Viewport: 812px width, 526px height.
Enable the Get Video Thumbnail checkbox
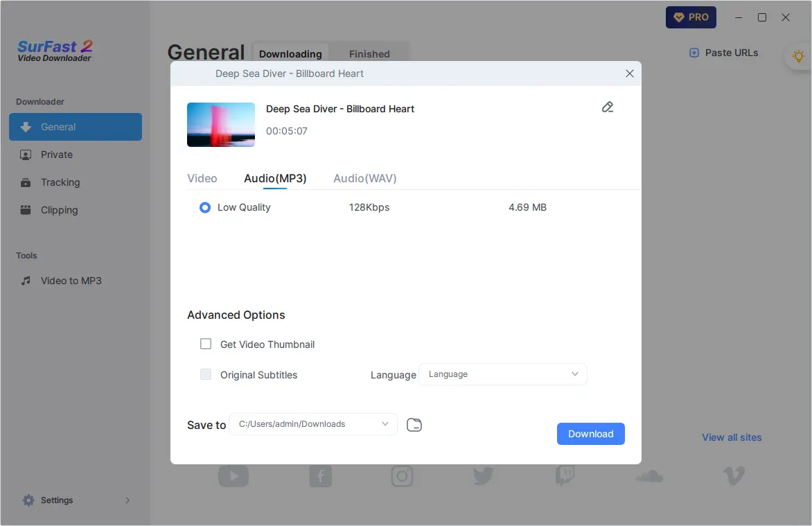point(206,344)
